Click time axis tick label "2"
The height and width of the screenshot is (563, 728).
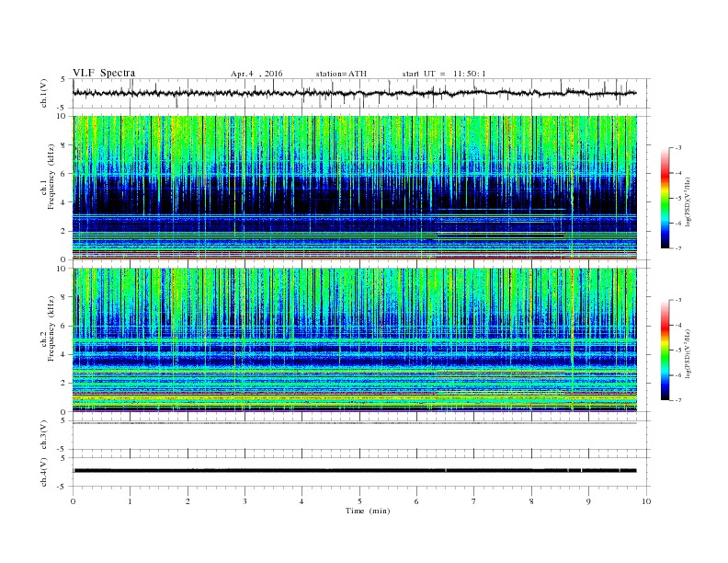pos(188,501)
